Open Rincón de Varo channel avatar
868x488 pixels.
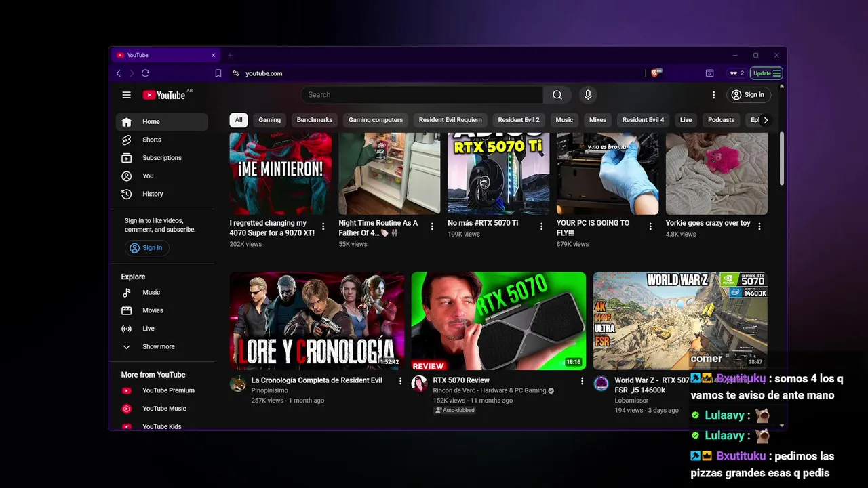tap(420, 384)
